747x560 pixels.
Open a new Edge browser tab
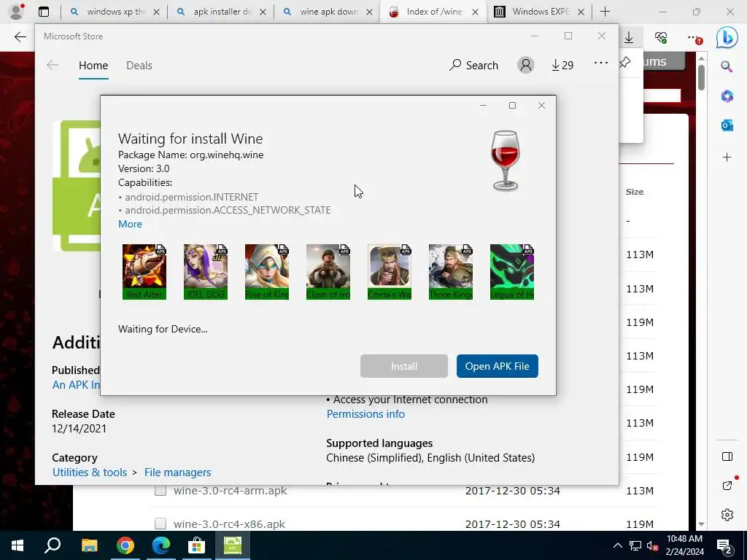[605, 12]
